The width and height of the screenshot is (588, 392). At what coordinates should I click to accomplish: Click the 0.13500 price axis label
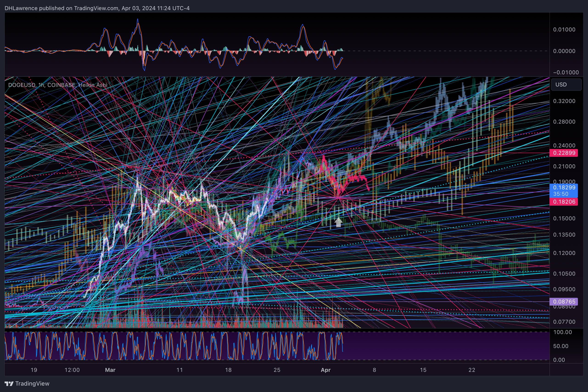tap(564, 235)
